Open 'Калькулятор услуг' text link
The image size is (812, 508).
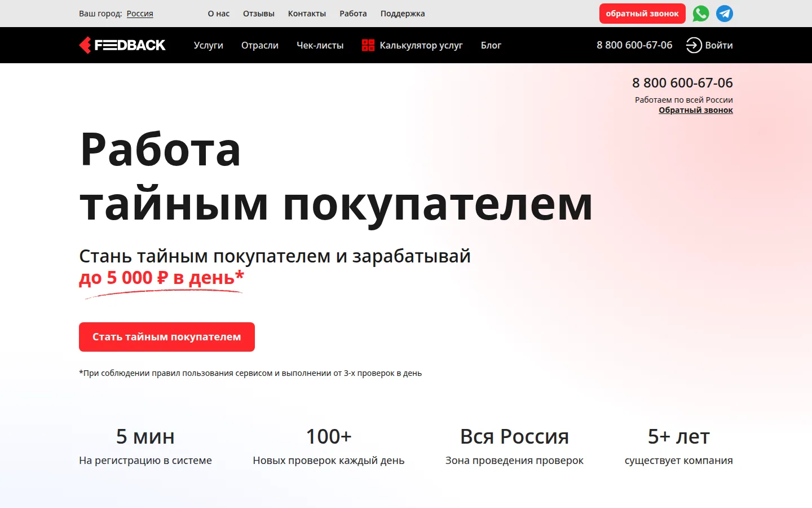[x=421, y=45]
